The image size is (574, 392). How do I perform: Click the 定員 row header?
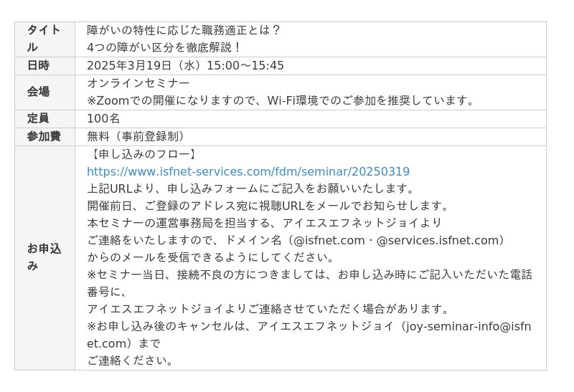coord(45,119)
